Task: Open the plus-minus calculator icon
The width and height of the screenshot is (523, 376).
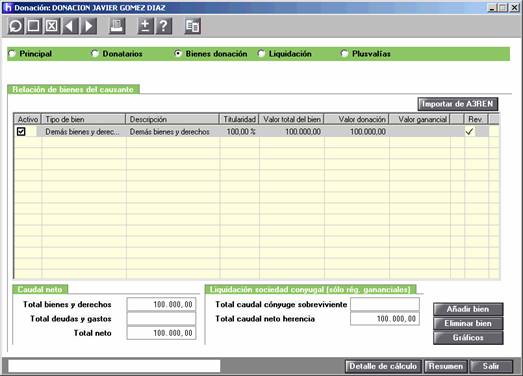Action: pos(145,26)
